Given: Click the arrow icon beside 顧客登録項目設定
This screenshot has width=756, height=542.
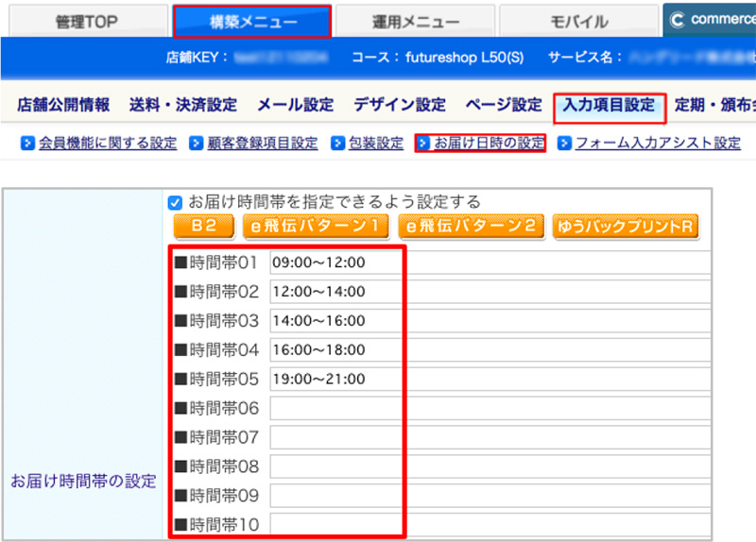Looking at the screenshot, I should coord(197,144).
